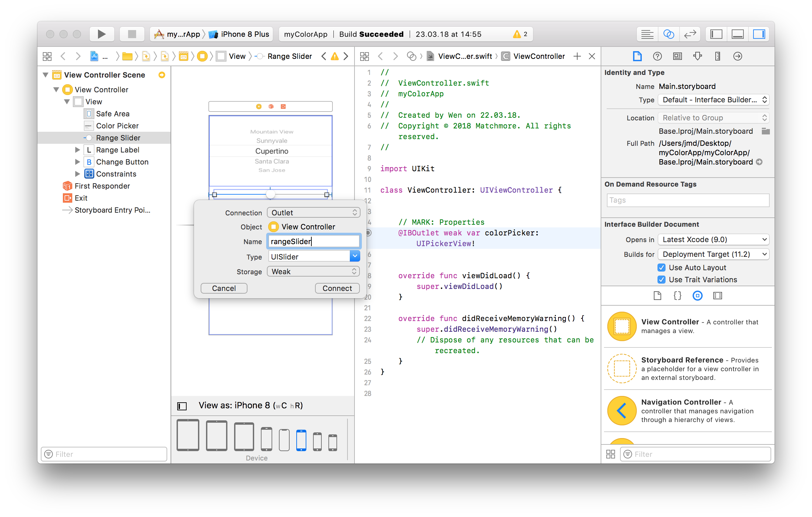Image resolution: width=812 pixels, height=517 pixels.
Task: Uncheck Use Auto Layout
Action: click(661, 268)
